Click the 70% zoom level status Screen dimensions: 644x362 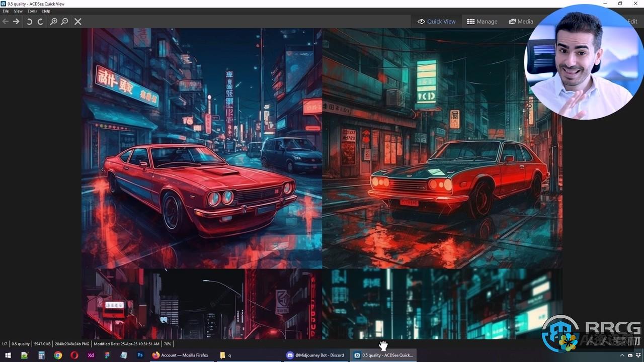pyautogui.click(x=168, y=344)
